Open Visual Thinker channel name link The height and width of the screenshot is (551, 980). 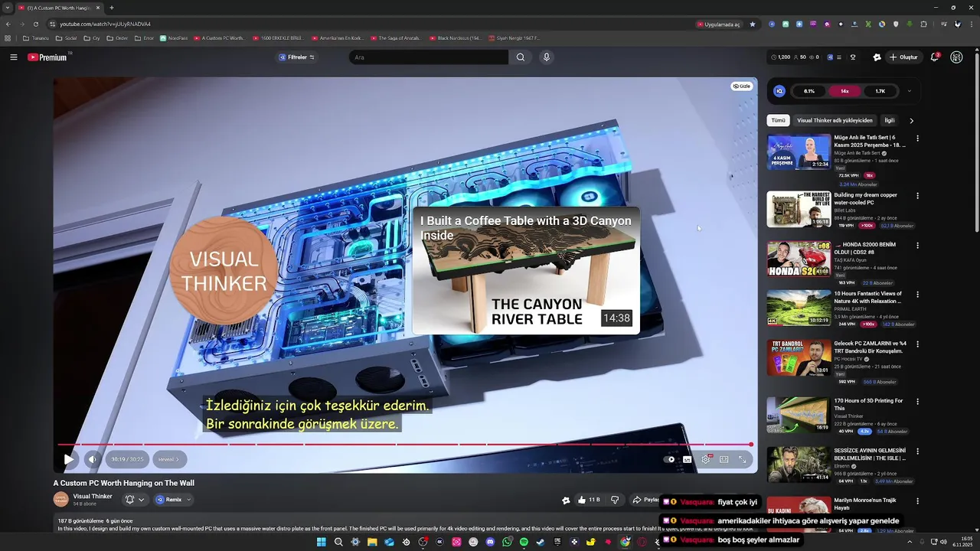coord(93,496)
